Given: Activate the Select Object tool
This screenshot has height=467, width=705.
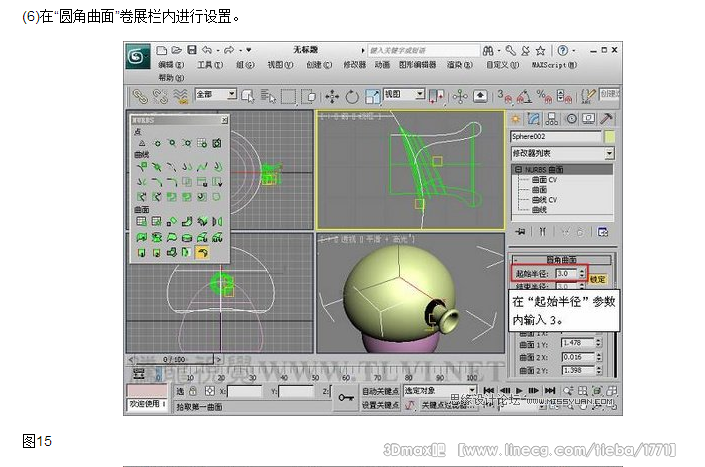Looking at the screenshot, I should click(248, 96).
